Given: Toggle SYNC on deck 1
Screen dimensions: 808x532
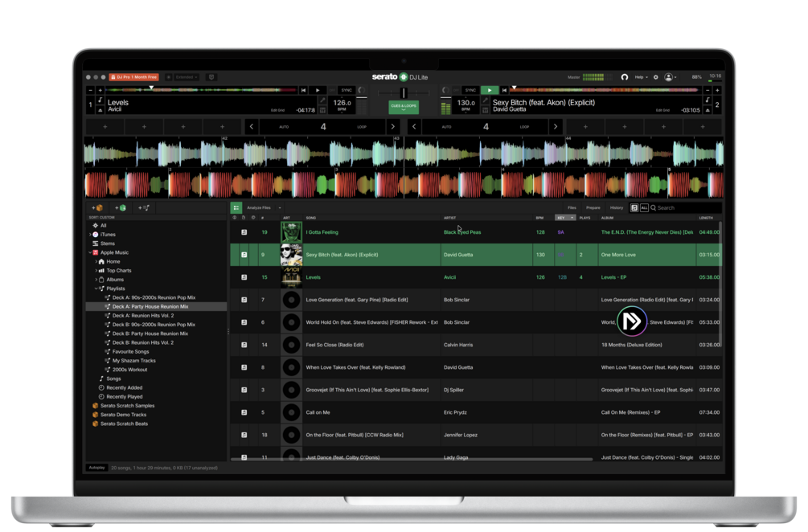Looking at the screenshot, I should [347, 90].
